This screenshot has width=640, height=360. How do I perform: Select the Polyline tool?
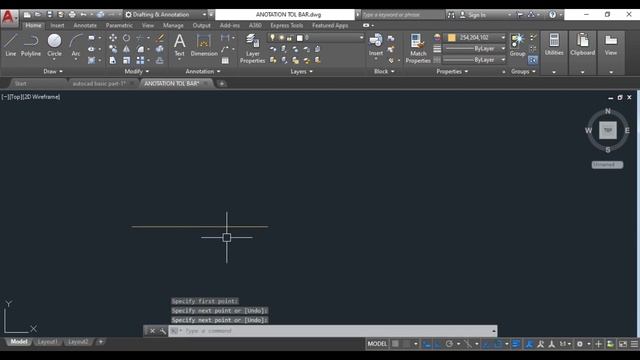click(31, 45)
